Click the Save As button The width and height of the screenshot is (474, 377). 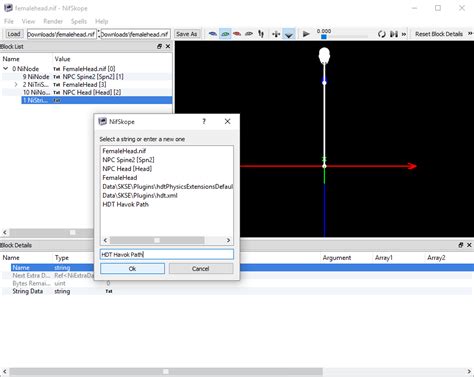tap(186, 34)
